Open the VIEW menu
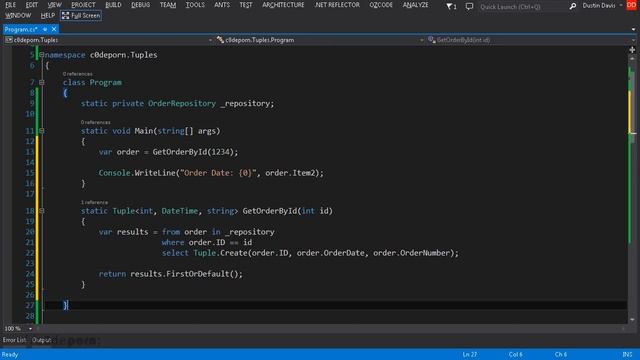This screenshot has width=640, height=360. 54,5
